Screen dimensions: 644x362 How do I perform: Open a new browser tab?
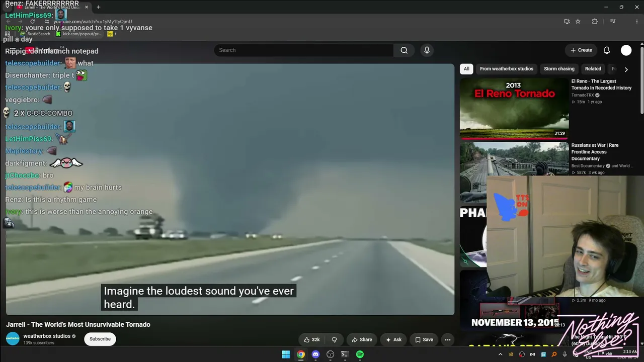[99, 7]
